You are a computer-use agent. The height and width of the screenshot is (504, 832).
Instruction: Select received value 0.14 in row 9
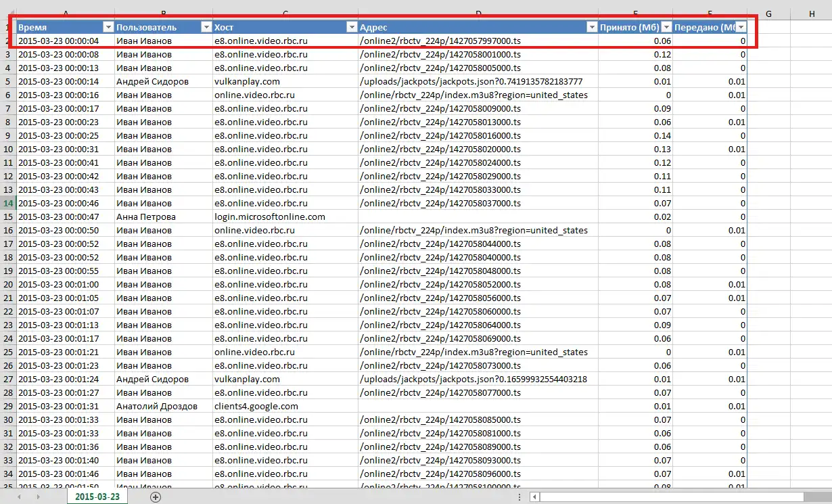pos(636,135)
